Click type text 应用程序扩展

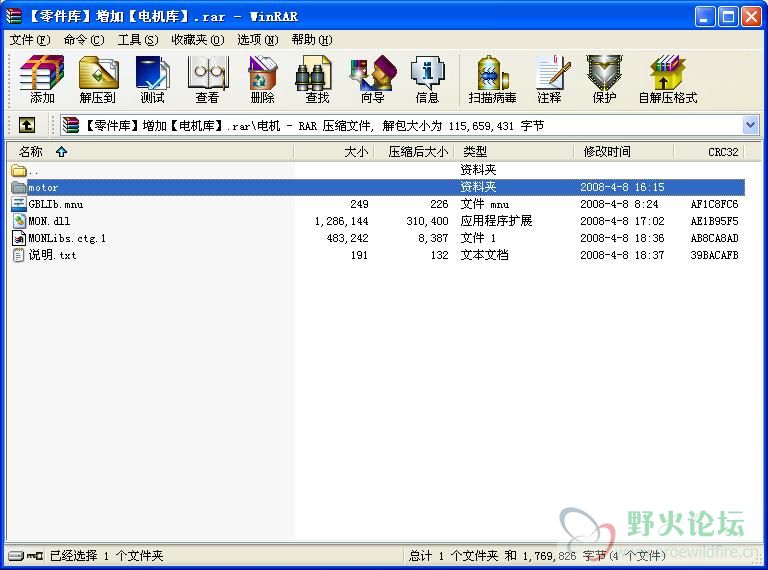pos(496,221)
